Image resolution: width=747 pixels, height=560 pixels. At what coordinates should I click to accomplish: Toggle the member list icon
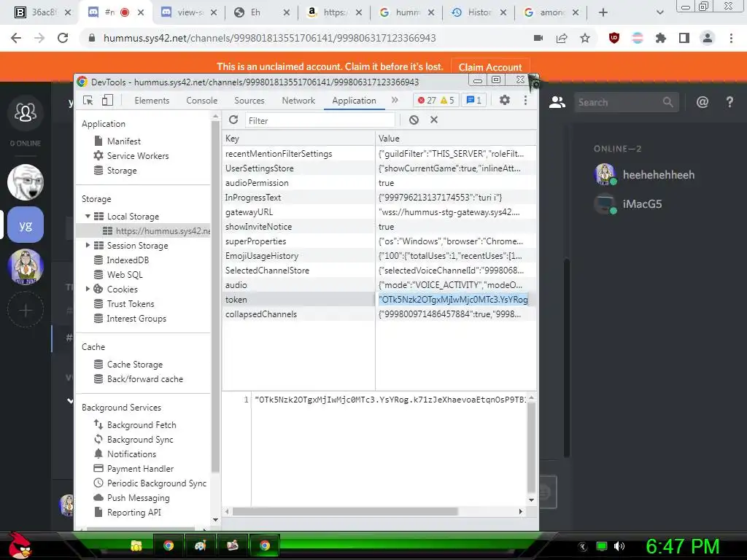(557, 102)
